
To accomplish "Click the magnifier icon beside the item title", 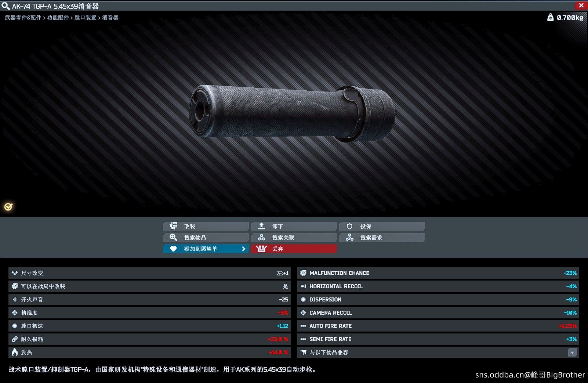I will tap(6, 6).
